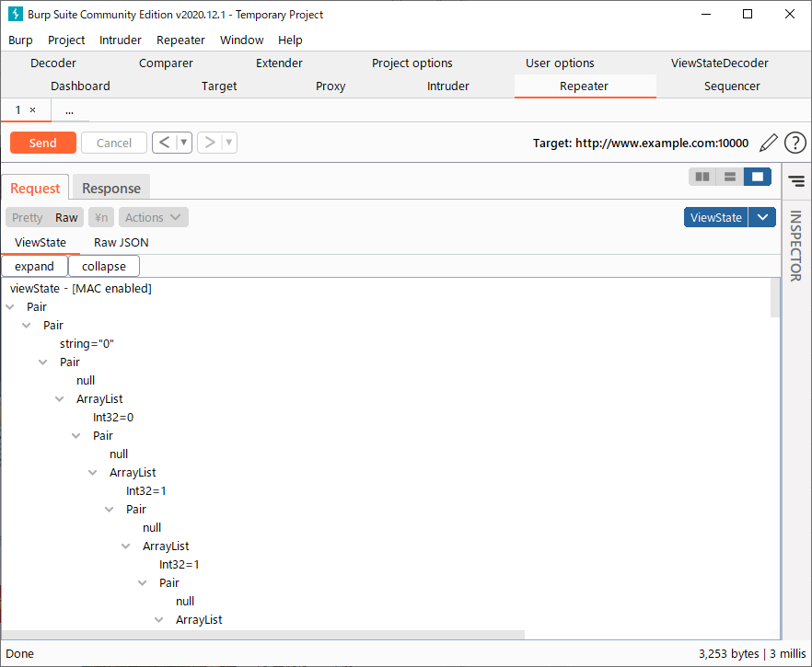Click the Cancel button
812x667 pixels.
pos(114,143)
